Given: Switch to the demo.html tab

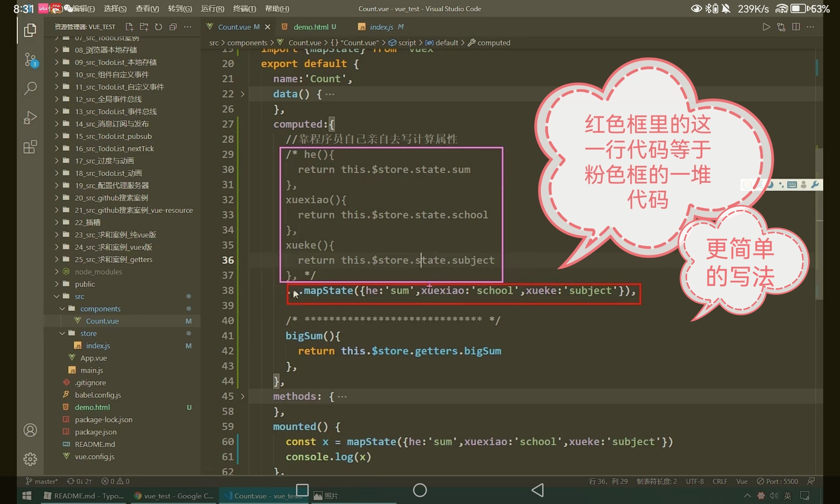Looking at the screenshot, I should point(310,27).
